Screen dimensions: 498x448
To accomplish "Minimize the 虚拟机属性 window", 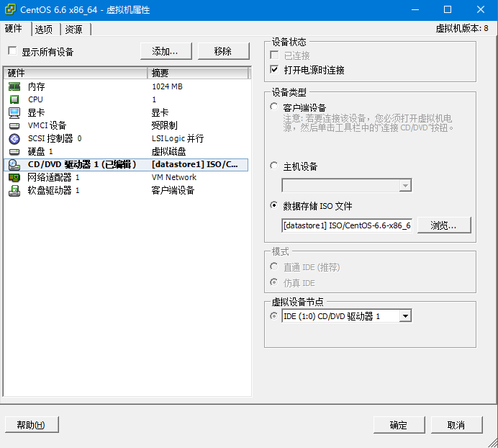I will [415, 9].
